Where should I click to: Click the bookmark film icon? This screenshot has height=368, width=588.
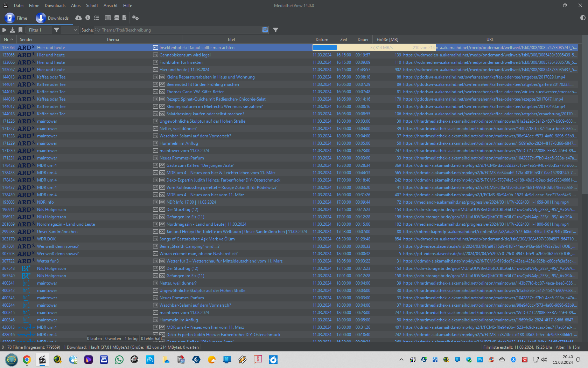click(20, 30)
